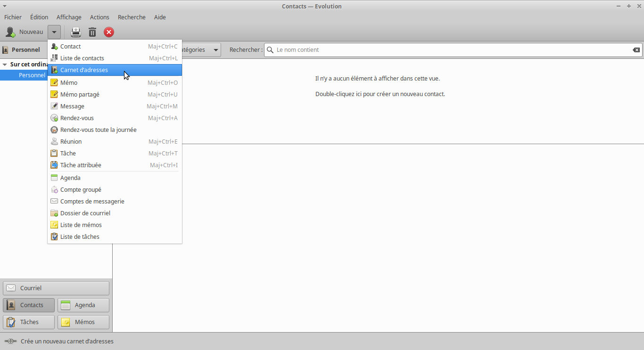
Task: Select Rendez-vous toute la journée
Action: (x=98, y=130)
